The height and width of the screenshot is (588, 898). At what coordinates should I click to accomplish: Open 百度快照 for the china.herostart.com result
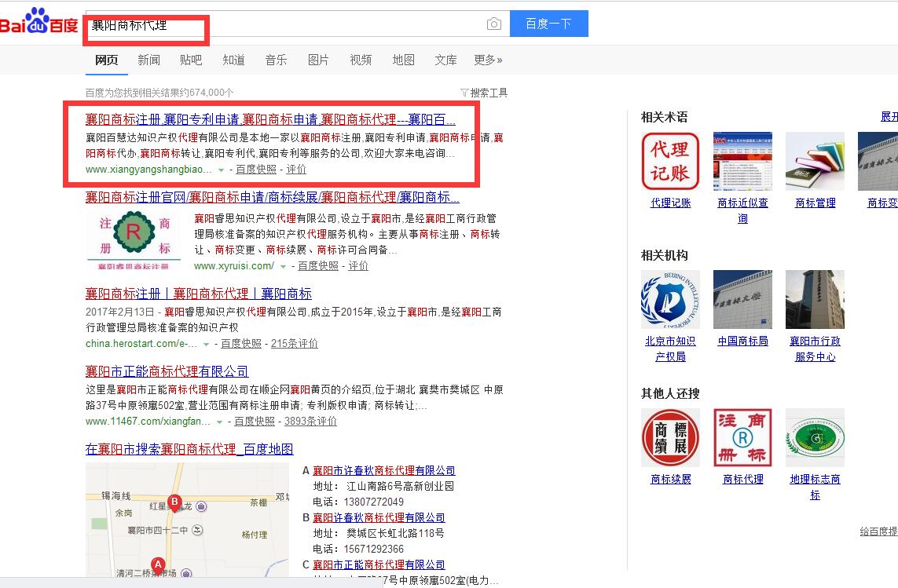point(241,344)
